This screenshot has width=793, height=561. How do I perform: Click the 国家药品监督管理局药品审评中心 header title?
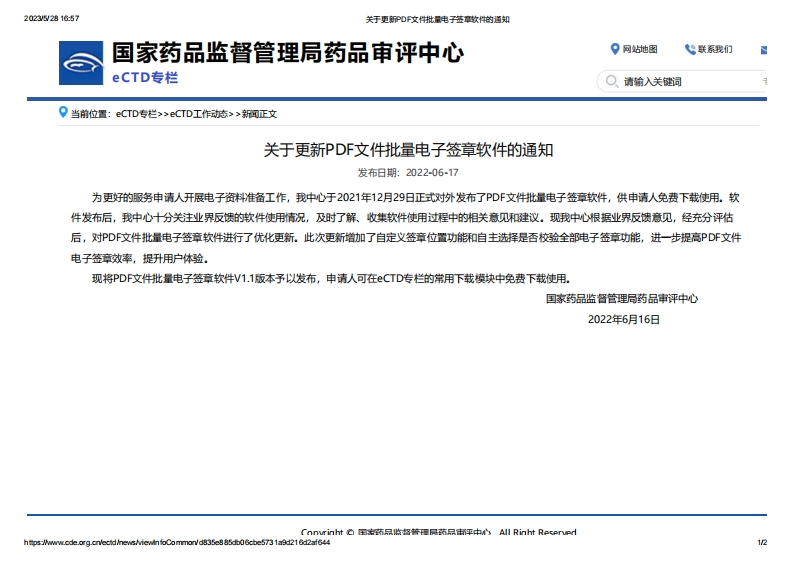pos(287,52)
